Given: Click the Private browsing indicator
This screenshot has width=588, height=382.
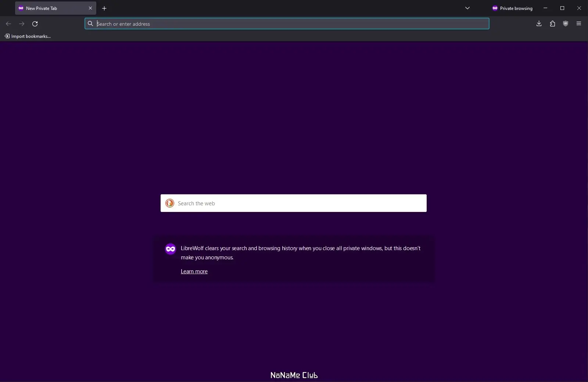Looking at the screenshot, I should coord(513,8).
